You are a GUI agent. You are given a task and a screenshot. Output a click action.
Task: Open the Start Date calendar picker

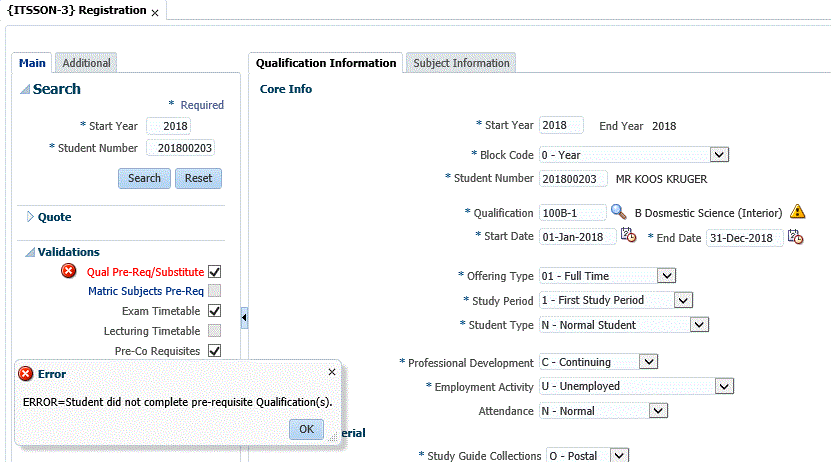tap(629, 235)
